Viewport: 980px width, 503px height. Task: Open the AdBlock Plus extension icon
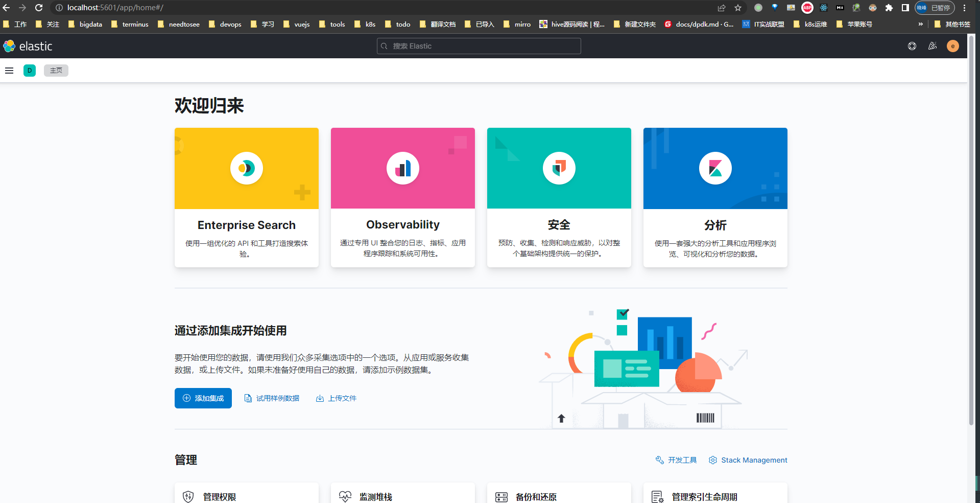pos(807,8)
